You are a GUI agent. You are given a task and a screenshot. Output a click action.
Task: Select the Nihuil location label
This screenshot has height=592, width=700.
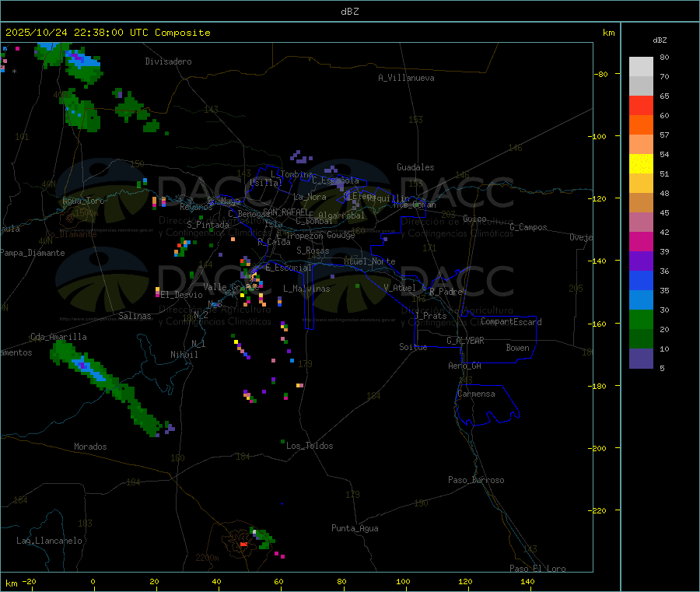pos(184,355)
